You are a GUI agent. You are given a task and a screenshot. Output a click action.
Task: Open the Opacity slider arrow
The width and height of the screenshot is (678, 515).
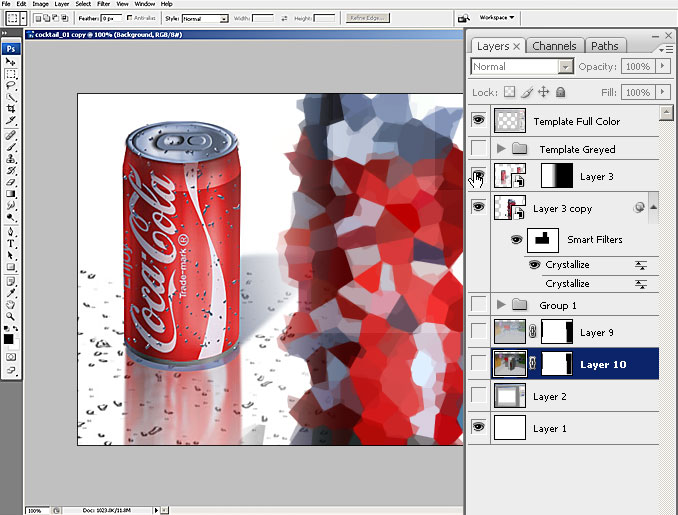click(662, 66)
